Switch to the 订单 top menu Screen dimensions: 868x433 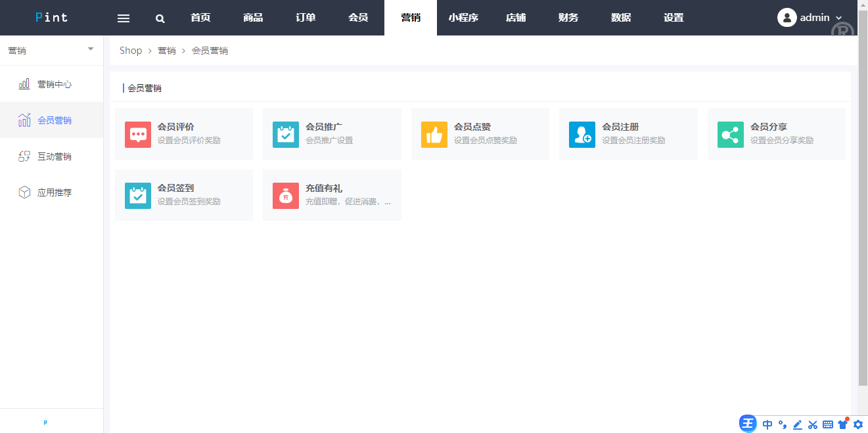tap(306, 18)
